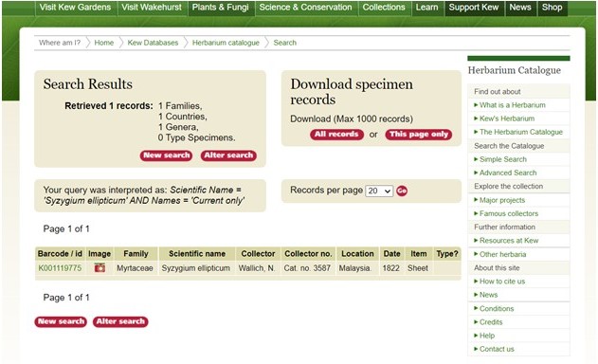The width and height of the screenshot is (598, 364).
Task: Open specimen barcode K001119775
Action: (60, 268)
